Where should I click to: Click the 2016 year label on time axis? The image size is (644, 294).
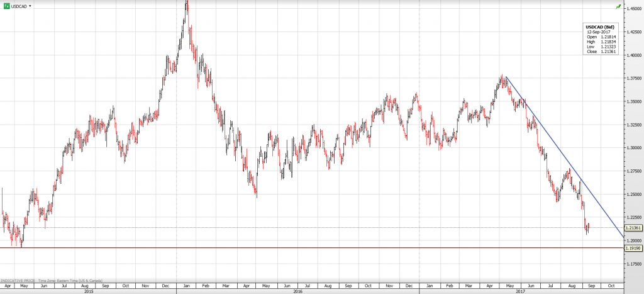297,291
